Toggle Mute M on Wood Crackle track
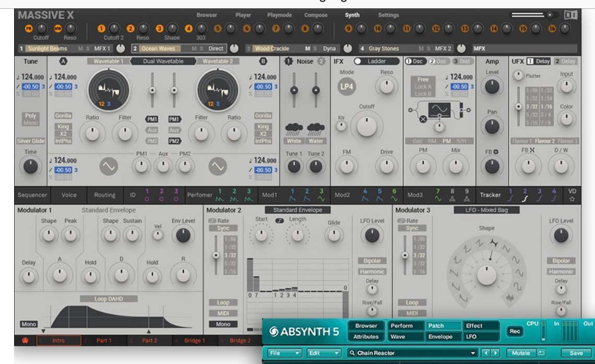 tap(308, 48)
